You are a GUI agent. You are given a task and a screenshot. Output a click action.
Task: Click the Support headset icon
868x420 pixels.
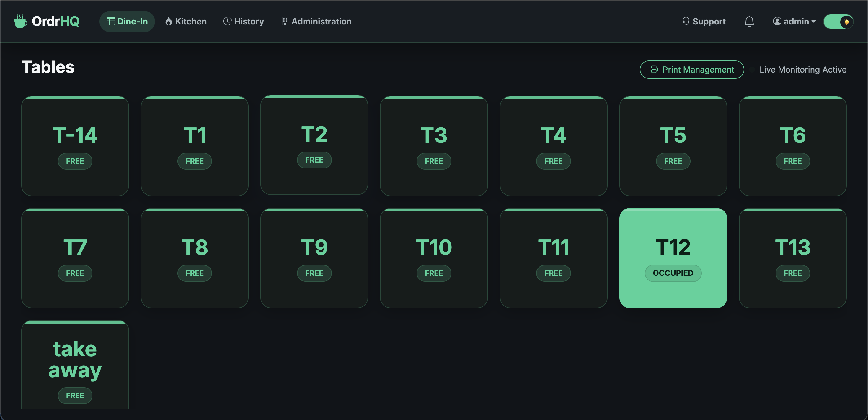(686, 21)
